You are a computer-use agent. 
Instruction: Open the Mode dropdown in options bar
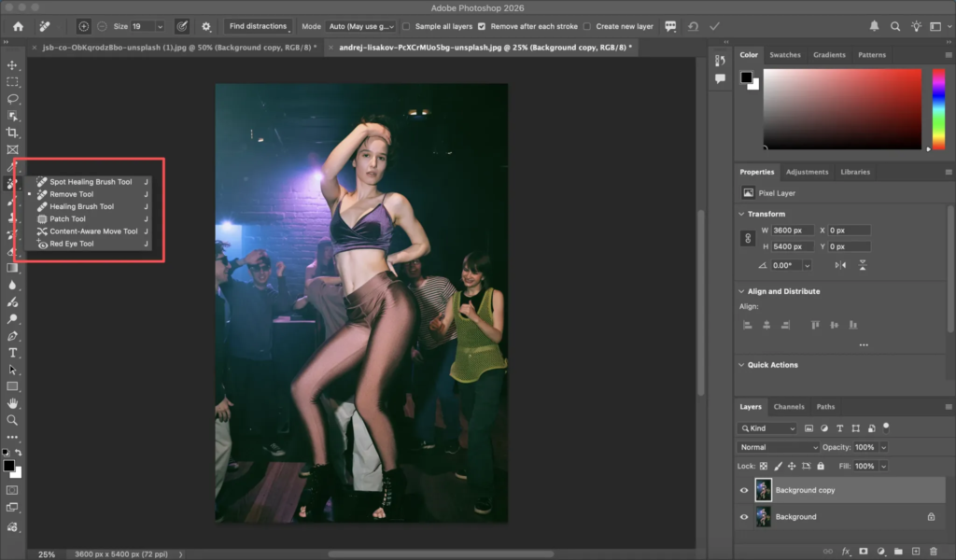click(359, 26)
